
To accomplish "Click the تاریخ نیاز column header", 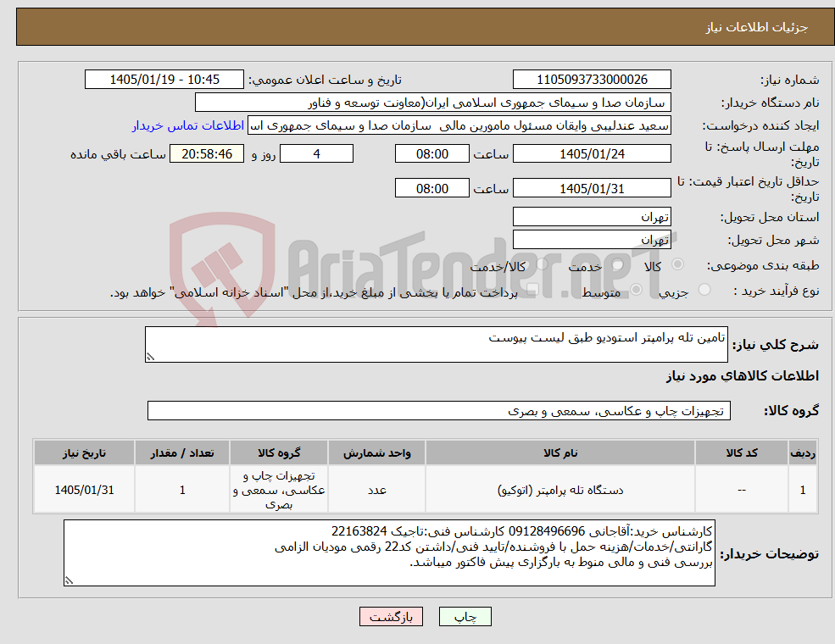I will click(x=84, y=453).
